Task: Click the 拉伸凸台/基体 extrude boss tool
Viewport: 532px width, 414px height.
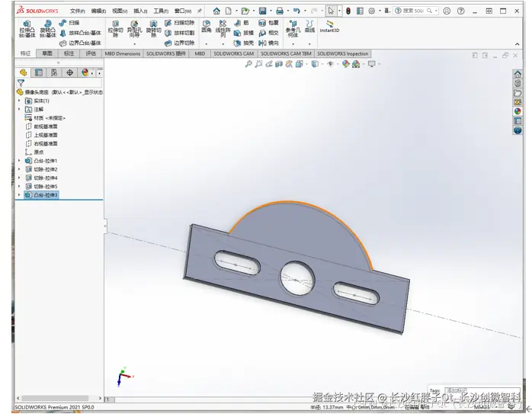Action: point(27,30)
